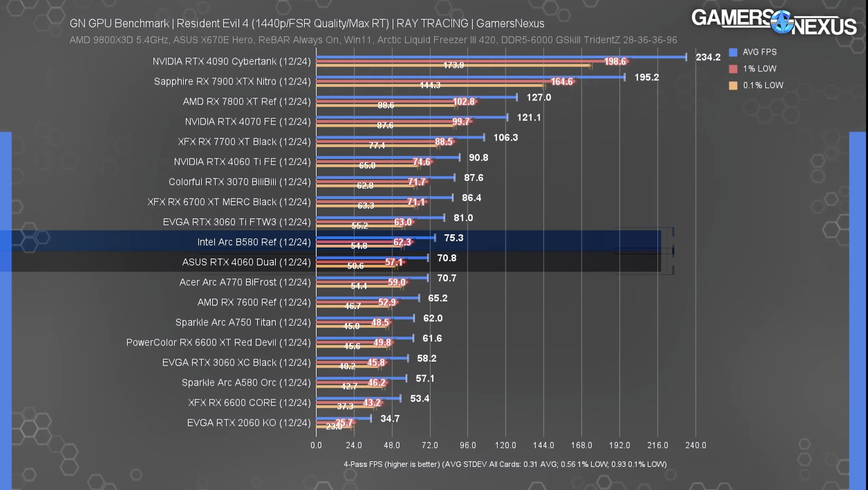Click the 0.1% LOW legend label
The width and height of the screenshot is (868, 490).
click(x=763, y=85)
